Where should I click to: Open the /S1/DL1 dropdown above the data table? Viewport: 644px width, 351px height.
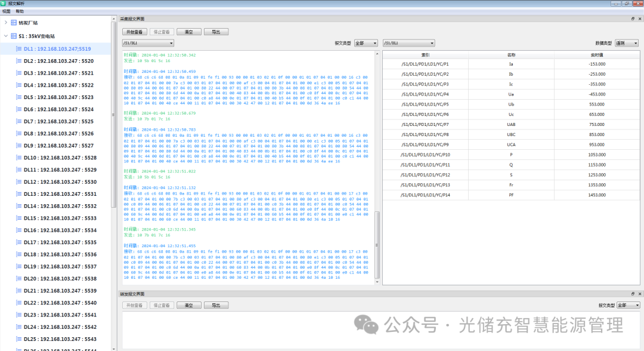pos(408,43)
